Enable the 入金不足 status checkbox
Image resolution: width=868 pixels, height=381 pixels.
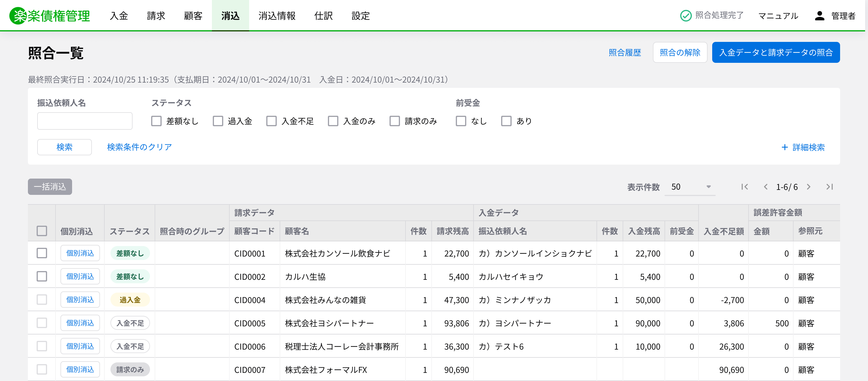point(271,121)
